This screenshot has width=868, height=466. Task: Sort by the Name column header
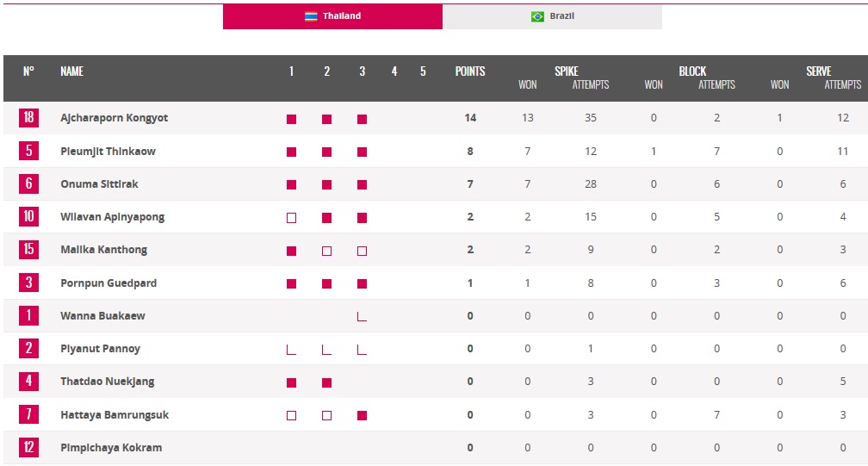[x=71, y=71]
